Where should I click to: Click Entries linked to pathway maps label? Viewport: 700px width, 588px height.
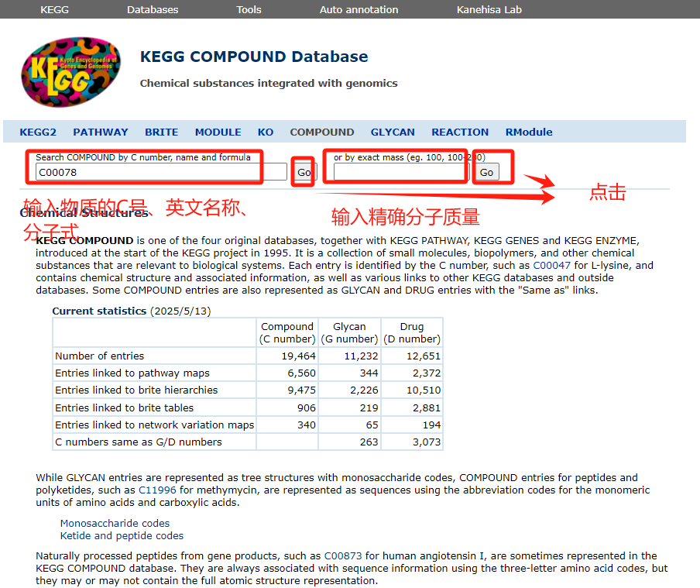[x=132, y=373]
